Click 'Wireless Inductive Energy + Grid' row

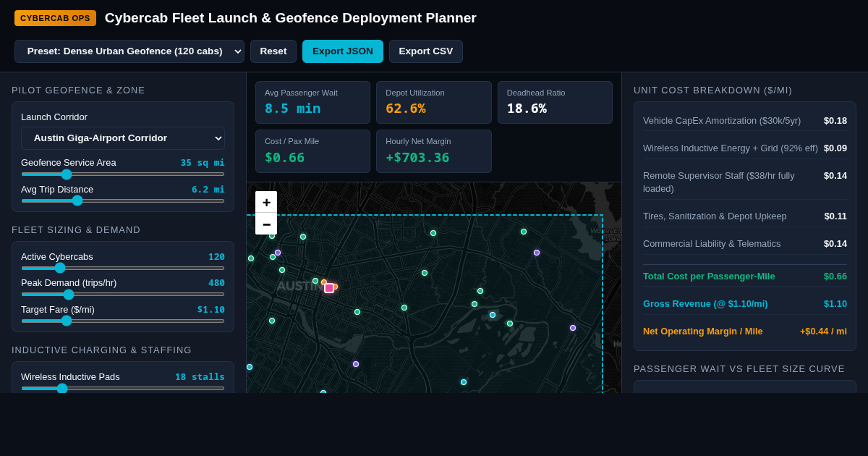pyautogui.click(x=745, y=148)
